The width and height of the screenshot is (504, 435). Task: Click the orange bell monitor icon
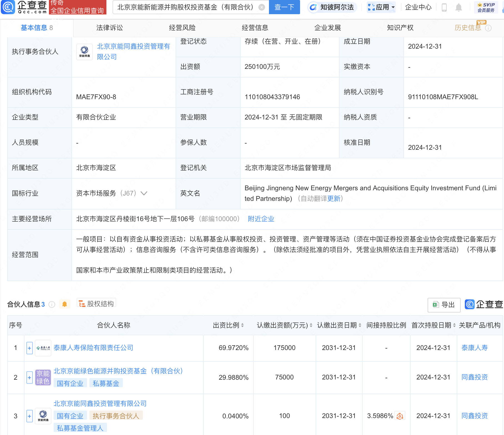point(64,304)
